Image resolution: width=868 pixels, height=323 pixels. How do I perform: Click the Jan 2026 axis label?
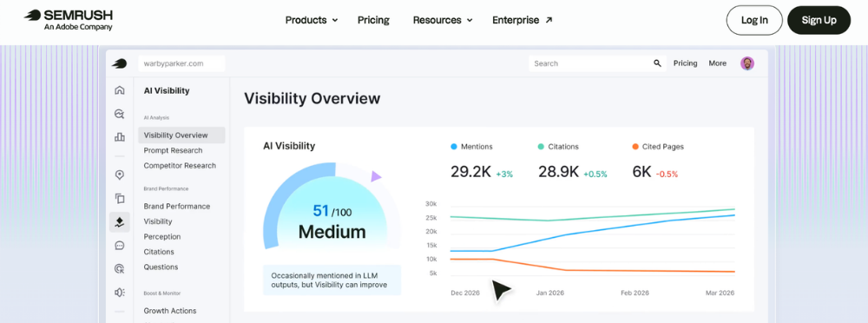(549, 293)
